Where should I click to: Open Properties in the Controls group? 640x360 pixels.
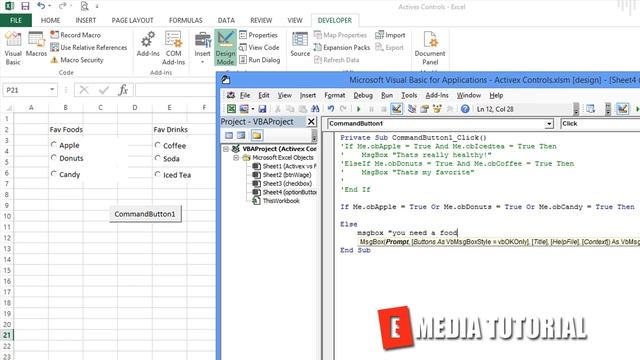[x=258, y=35]
